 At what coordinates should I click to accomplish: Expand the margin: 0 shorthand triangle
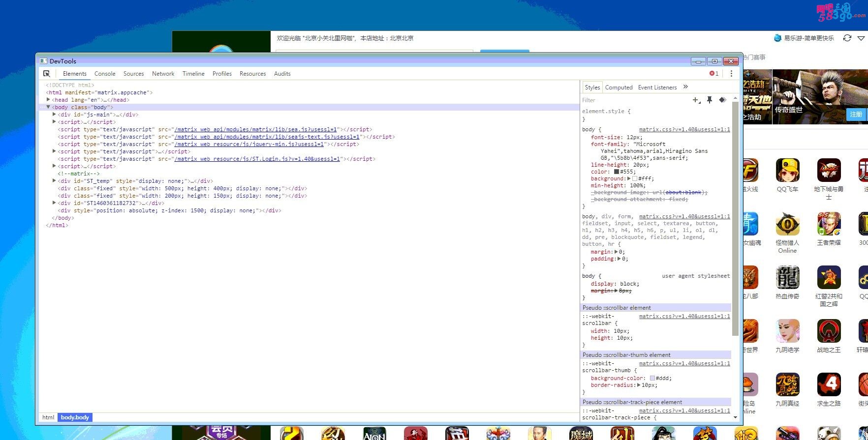[x=616, y=252]
